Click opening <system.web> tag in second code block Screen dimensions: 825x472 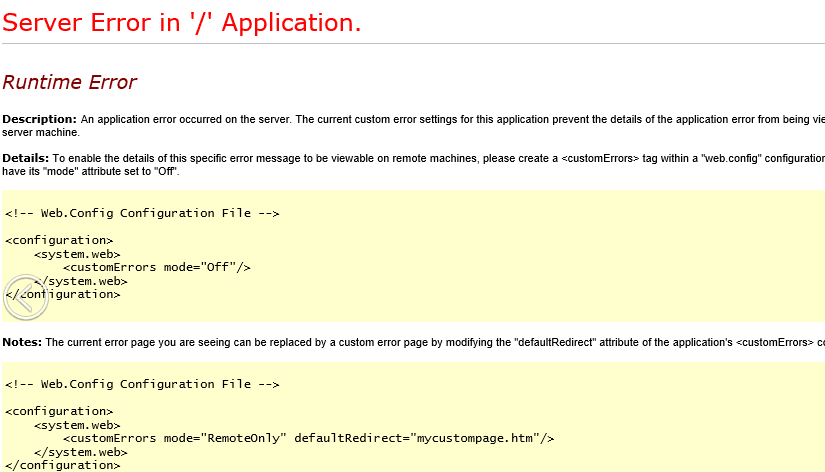pyautogui.click(x=77, y=425)
